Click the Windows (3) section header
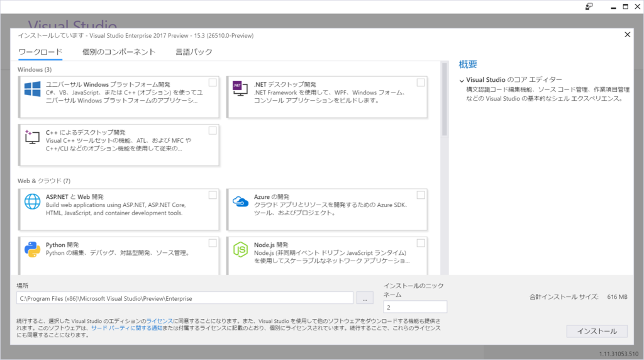This screenshot has height=360, width=644. (35, 69)
